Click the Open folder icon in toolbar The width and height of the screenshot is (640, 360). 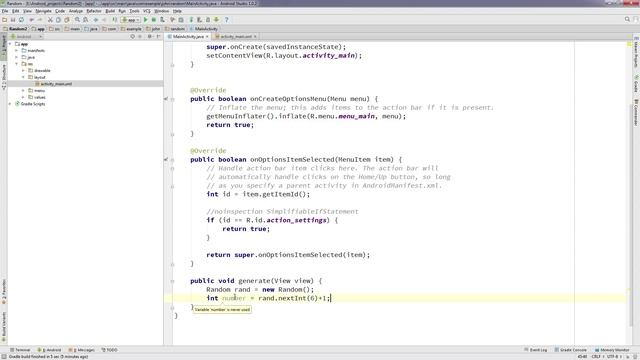[4, 20]
